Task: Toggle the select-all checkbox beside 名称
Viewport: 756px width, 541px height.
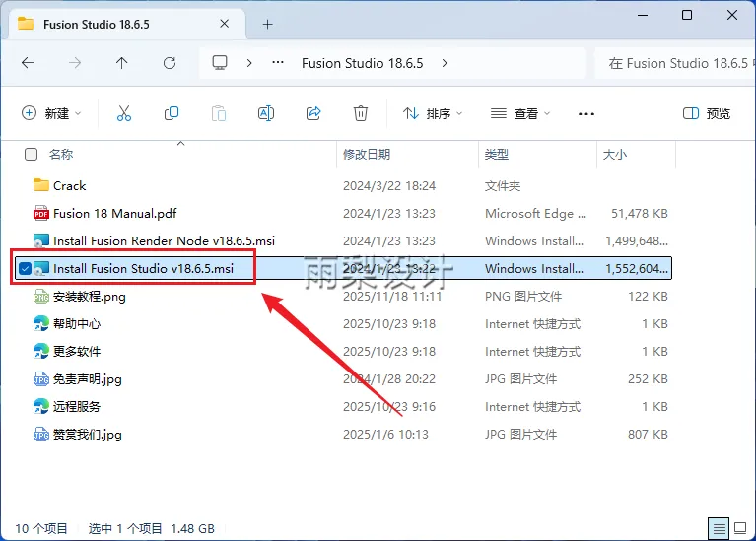Action: [x=31, y=155]
